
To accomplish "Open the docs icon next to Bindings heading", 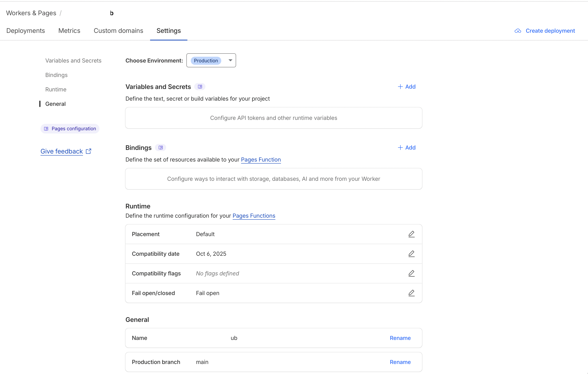I will (x=161, y=148).
